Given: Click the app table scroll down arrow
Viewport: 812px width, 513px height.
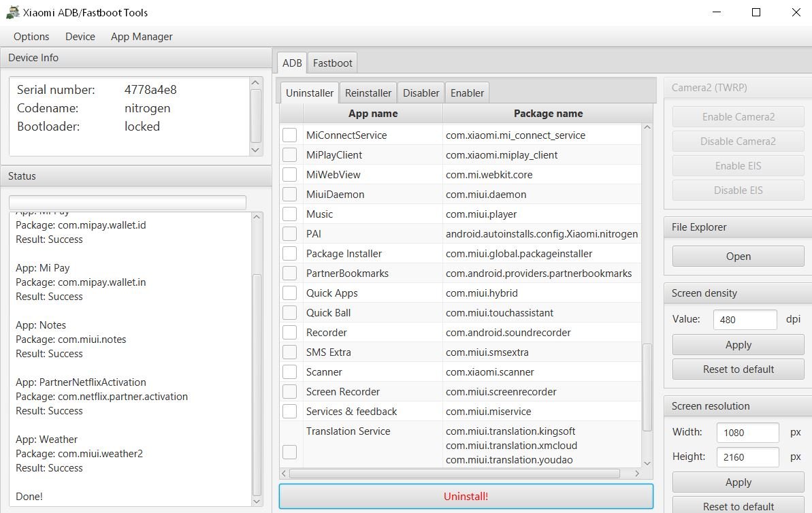Looking at the screenshot, I should 647,463.
